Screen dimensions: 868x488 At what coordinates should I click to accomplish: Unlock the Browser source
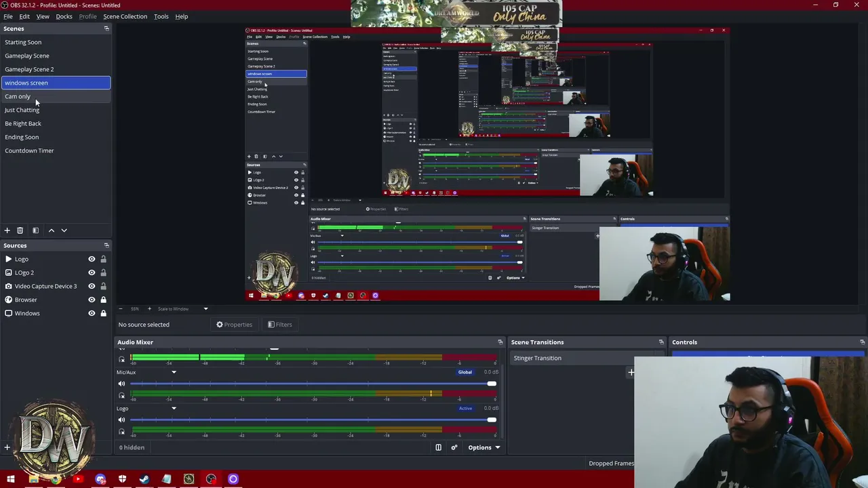click(103, 300)
